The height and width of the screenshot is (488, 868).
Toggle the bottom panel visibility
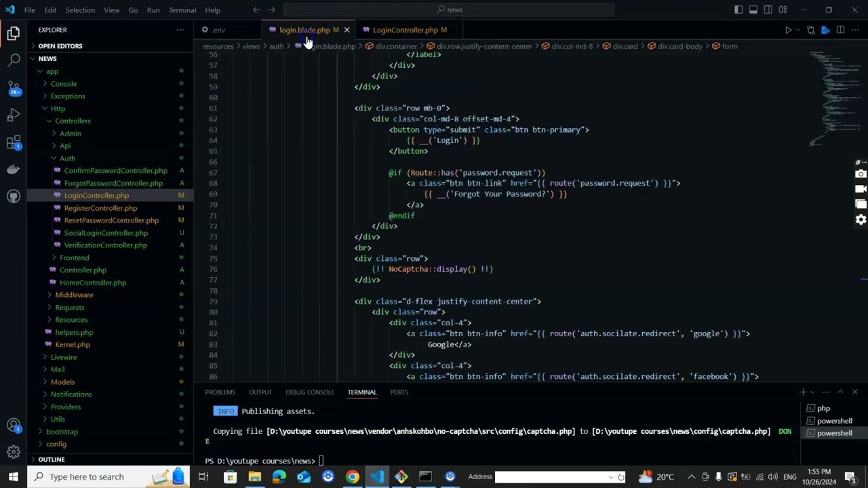pyautogui.click(x=753, y=10)
